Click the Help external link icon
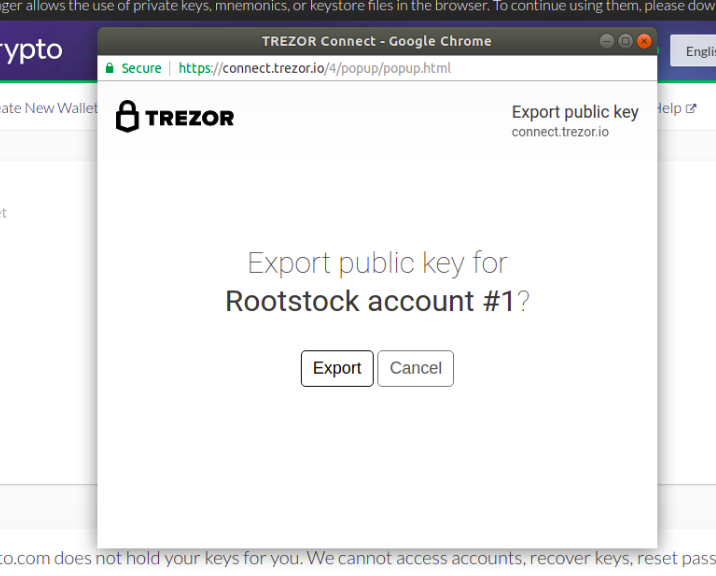 pyautogui.click(x=691, y=109)
